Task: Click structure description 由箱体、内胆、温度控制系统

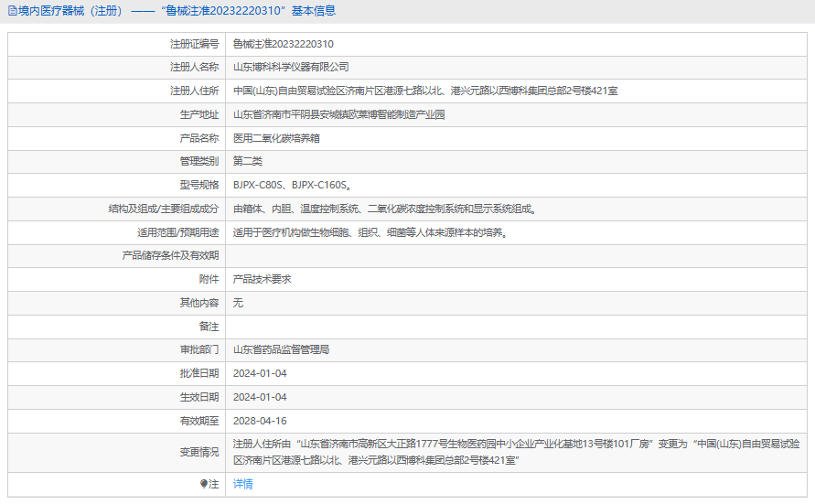Action: [x=384, y=209]
